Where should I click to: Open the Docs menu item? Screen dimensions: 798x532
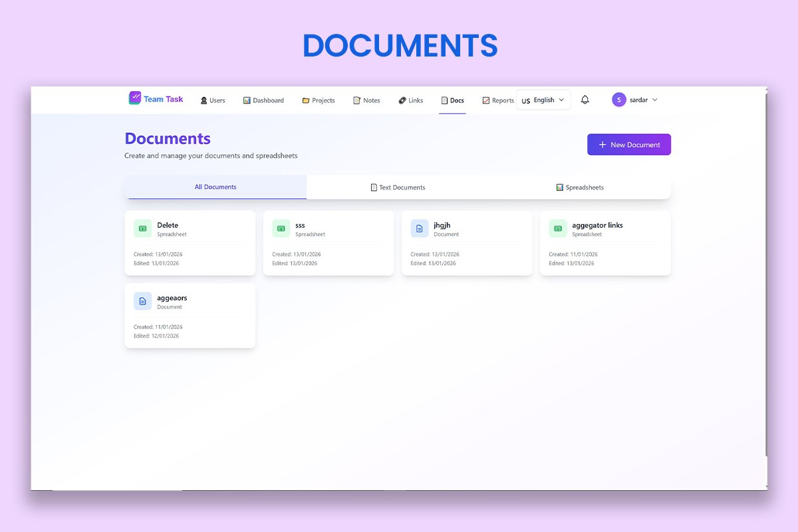(452, 100)
